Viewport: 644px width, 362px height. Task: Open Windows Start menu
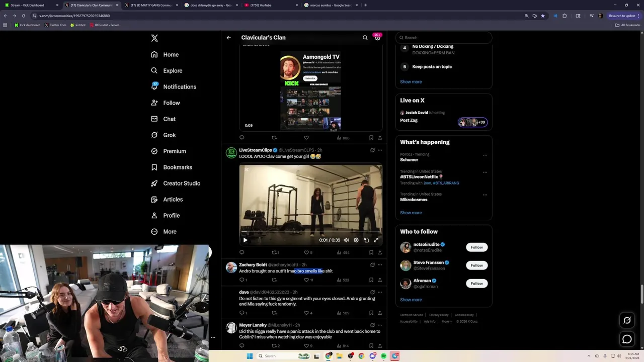tap(249, 356)
